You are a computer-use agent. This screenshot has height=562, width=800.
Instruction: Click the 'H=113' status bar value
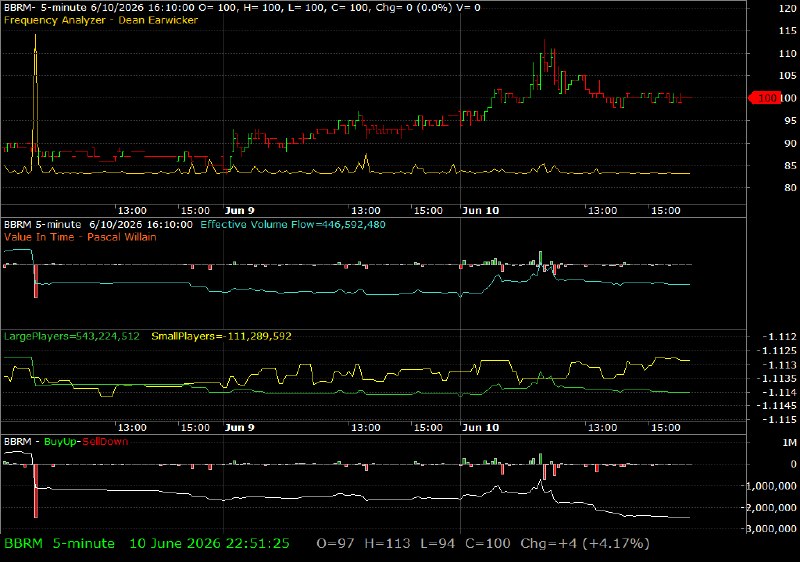point(387,544)
